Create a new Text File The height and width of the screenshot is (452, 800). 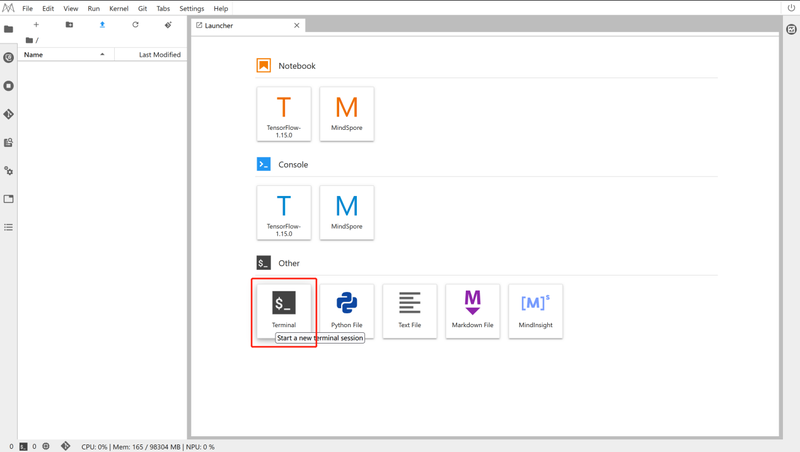[410, 311]
